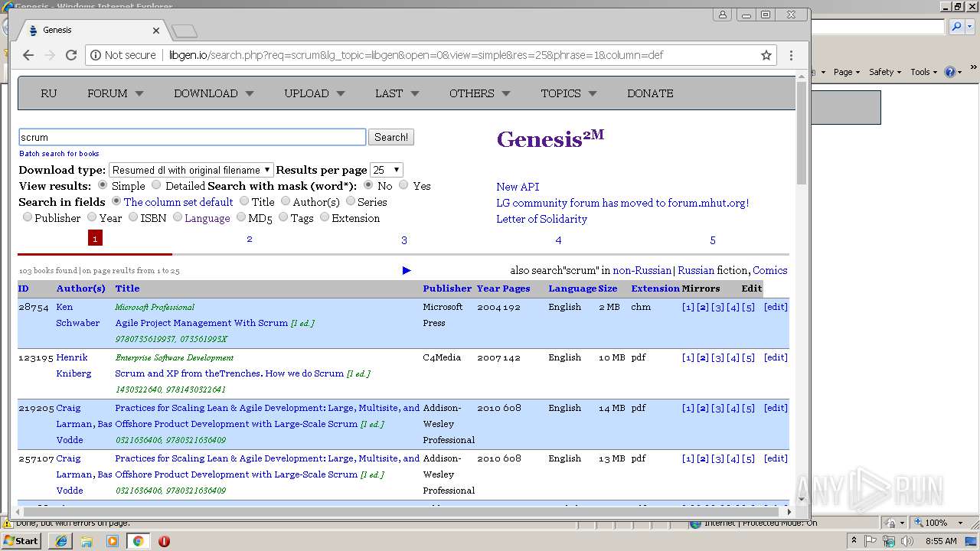Open the IE help icon menu

point(952,72)
